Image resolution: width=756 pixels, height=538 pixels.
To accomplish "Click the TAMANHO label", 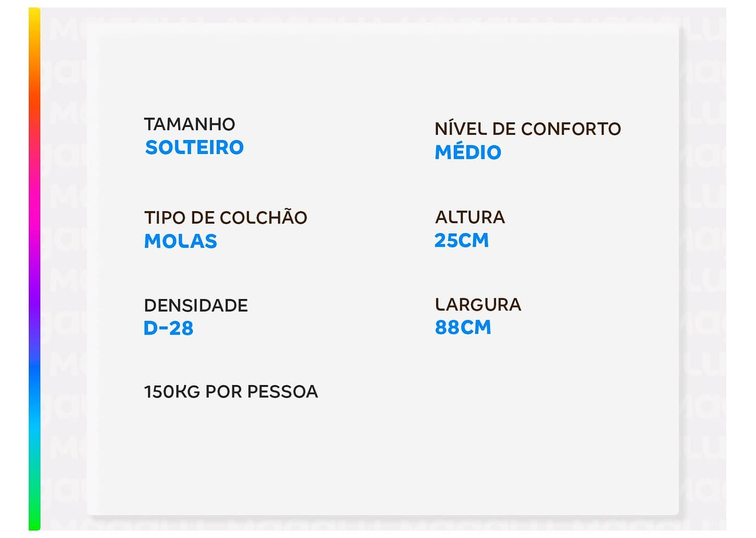I will (x=190, y=124).
